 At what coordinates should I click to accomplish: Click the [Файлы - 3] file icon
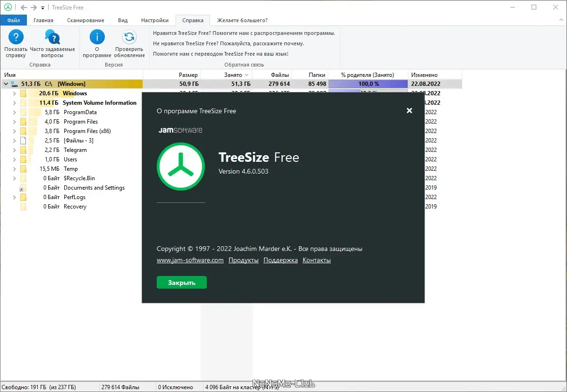click(x=23, y=141)
